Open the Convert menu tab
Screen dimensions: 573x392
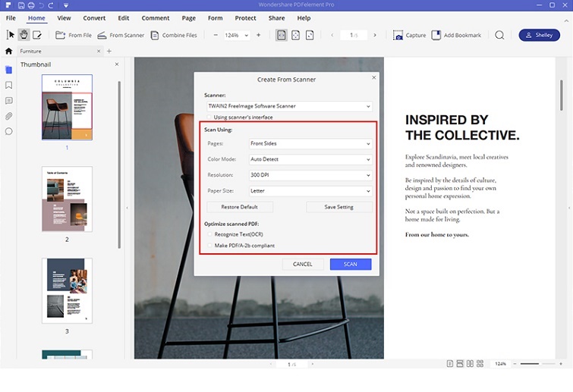coord(94,17)
